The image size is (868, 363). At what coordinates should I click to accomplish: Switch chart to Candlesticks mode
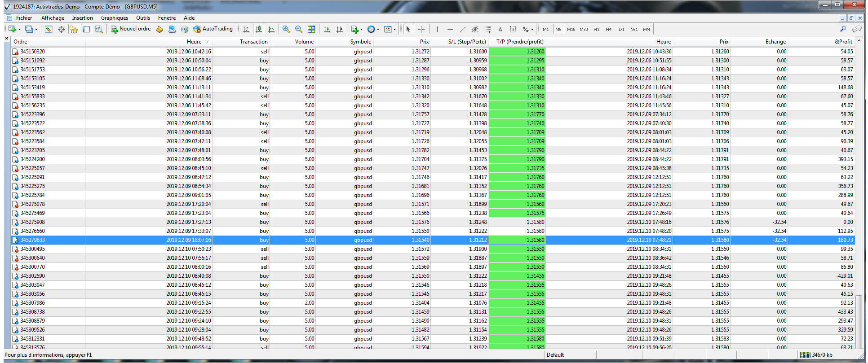259,29
